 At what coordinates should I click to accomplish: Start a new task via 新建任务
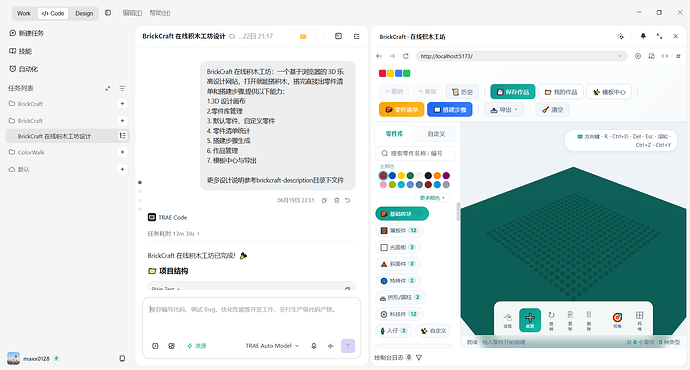click(26, 33)
